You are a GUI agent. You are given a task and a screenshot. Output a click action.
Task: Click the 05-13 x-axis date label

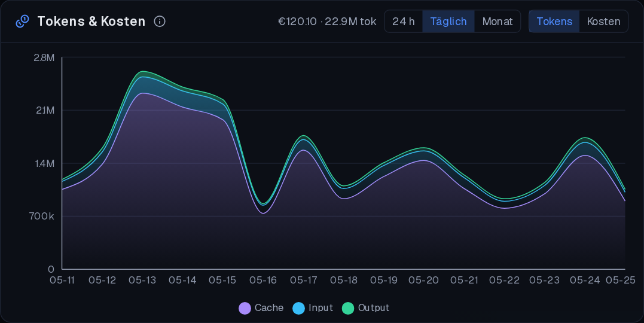[x=142, y=281]
